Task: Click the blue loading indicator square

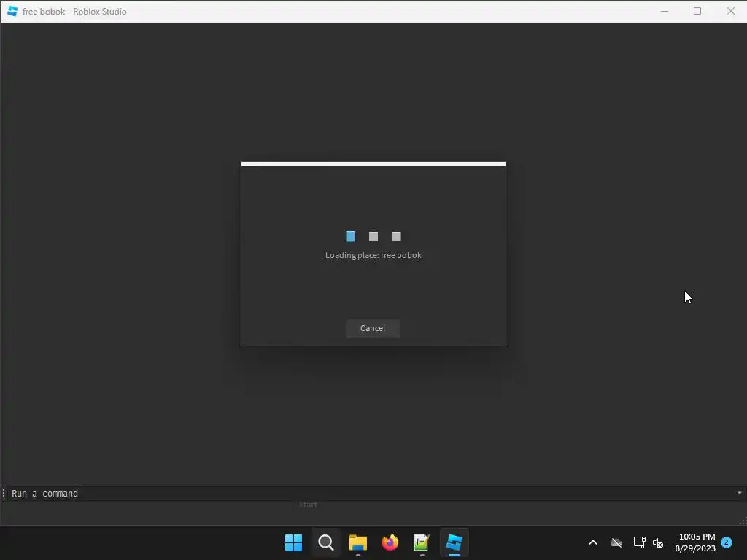Action: (351, 236)
